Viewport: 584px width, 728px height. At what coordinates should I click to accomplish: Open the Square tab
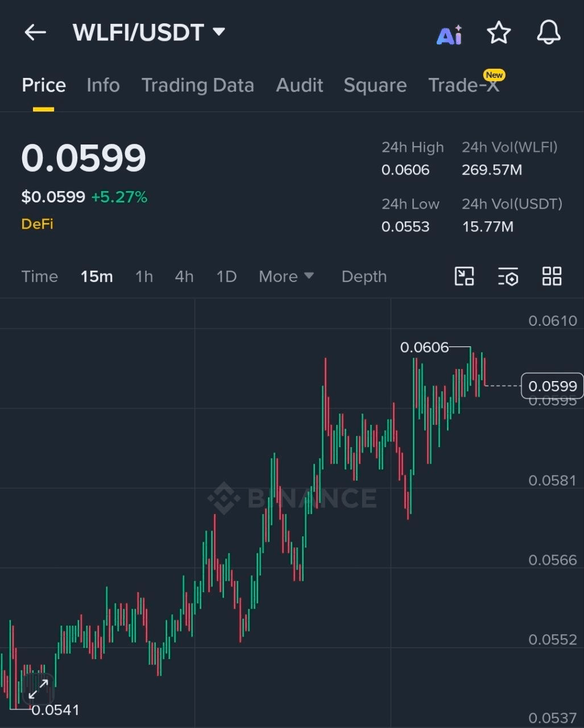[375, 85]
